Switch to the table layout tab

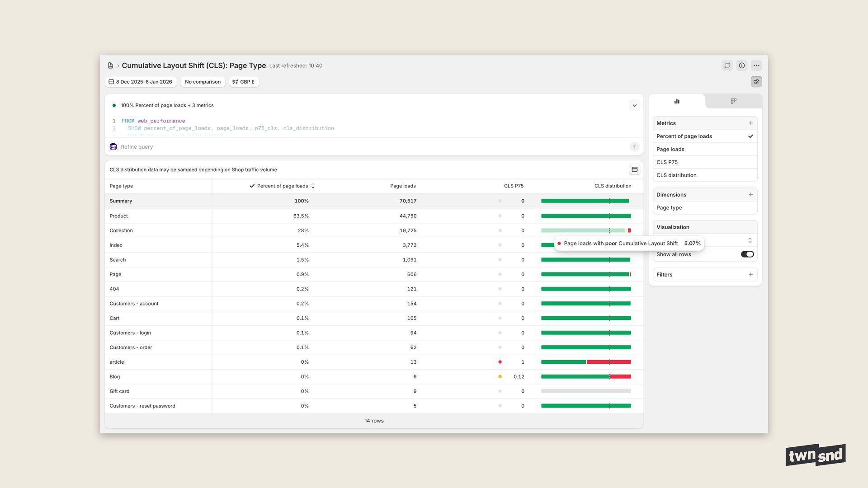[x=733, y=101]
